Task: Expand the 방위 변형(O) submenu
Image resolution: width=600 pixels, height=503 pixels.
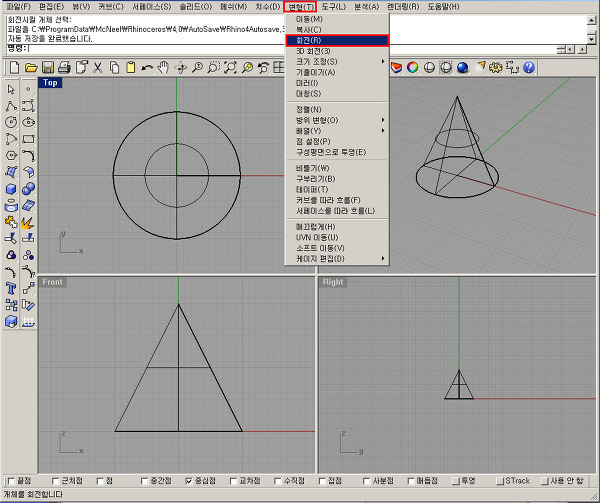Action: (x=337, y=120)
